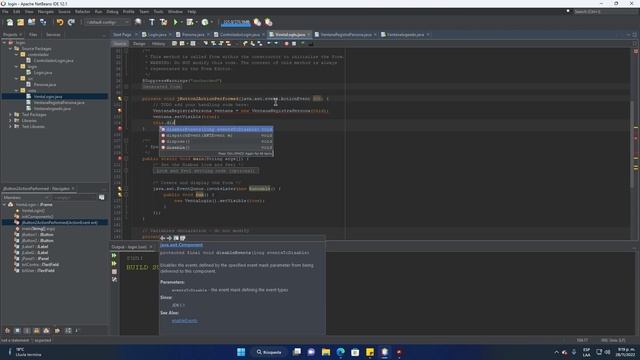
Task: Select VentanaRegistraPersona.java in project tree
Action: tap(59, 102)
